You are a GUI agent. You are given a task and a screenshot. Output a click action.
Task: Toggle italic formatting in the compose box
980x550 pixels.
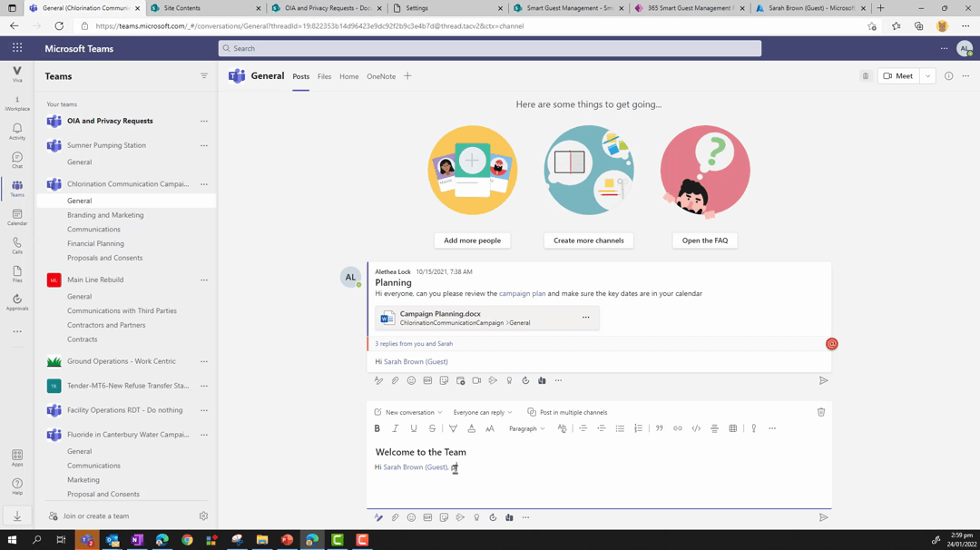coord(395,428)
